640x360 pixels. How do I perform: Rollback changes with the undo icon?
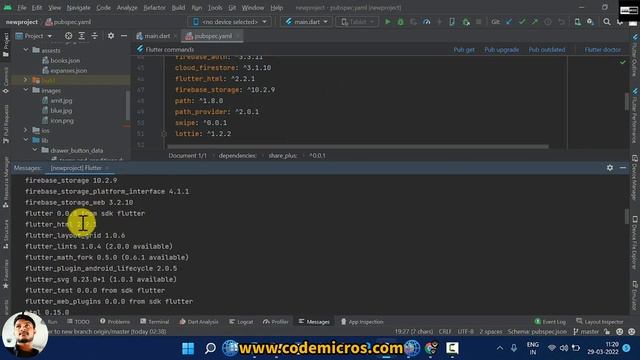(x=561, y=22)
